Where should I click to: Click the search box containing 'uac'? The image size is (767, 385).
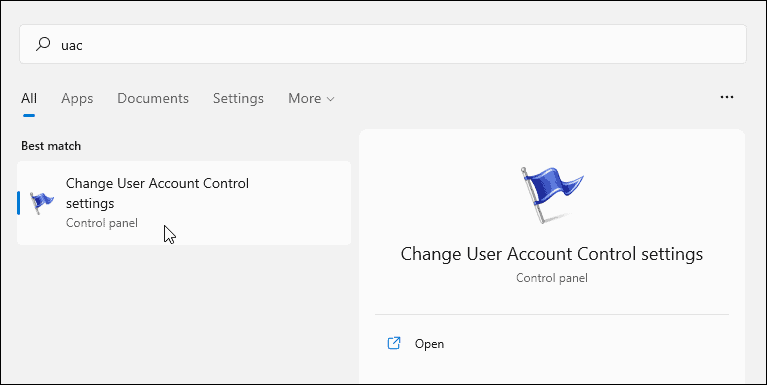383,44
